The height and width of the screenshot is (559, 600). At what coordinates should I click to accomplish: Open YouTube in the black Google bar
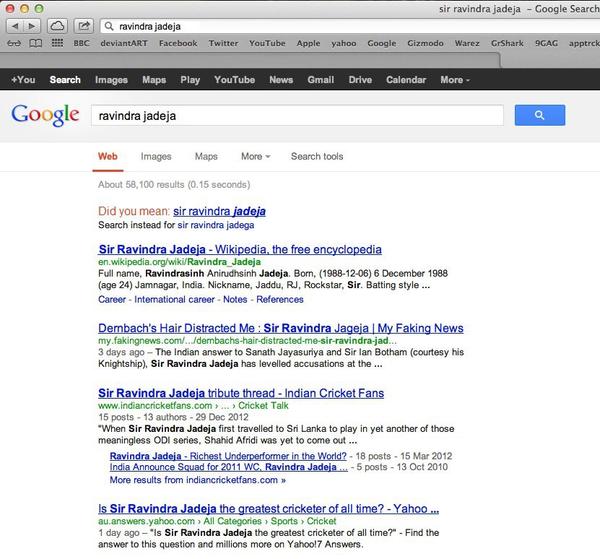(x=235, y=80)
